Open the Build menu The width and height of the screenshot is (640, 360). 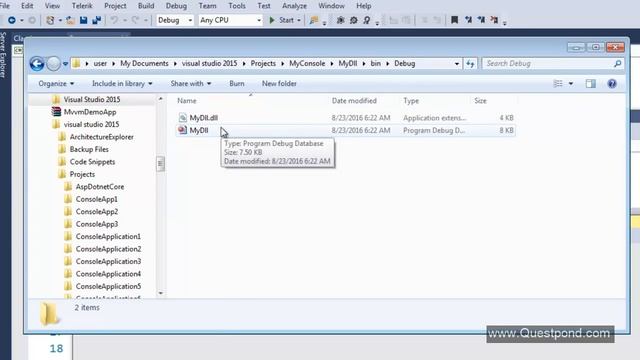tap(146, 6)
